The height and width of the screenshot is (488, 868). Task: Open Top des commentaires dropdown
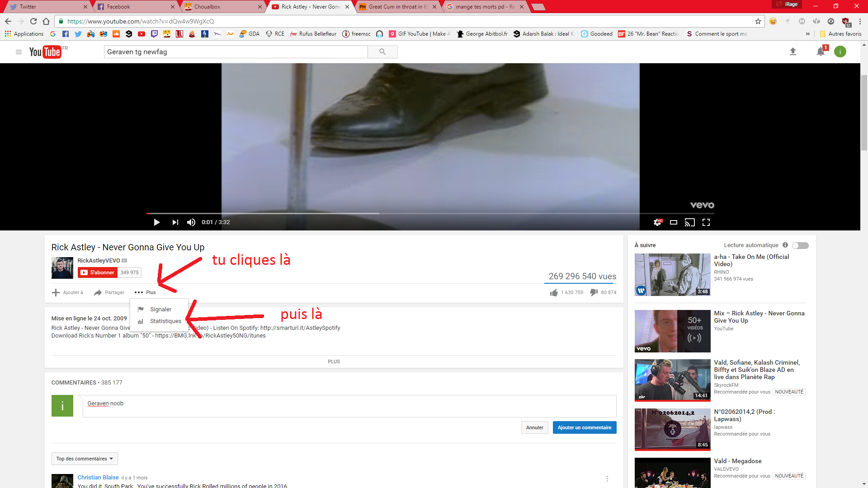85,459
